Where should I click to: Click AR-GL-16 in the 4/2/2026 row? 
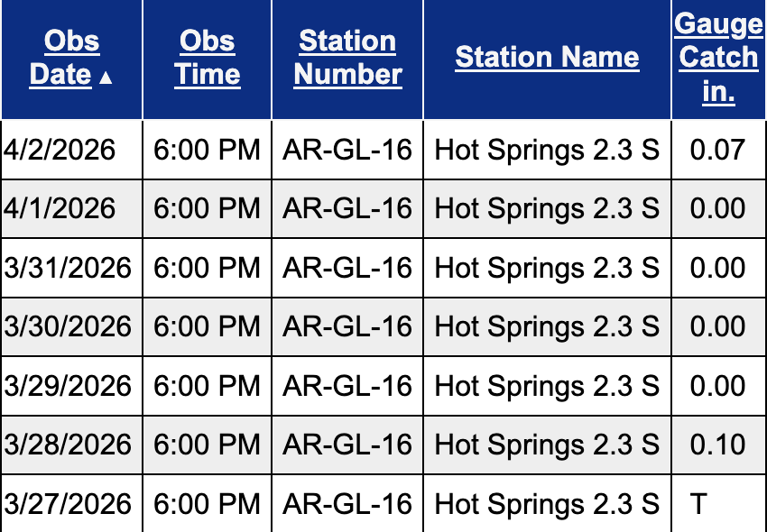[347, 150]
